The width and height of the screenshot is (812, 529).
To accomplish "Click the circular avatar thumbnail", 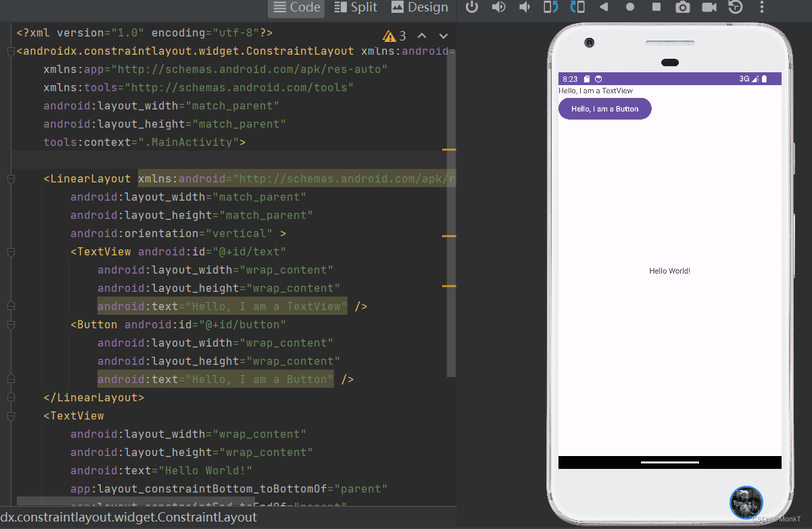I will (x=746, y=503).
